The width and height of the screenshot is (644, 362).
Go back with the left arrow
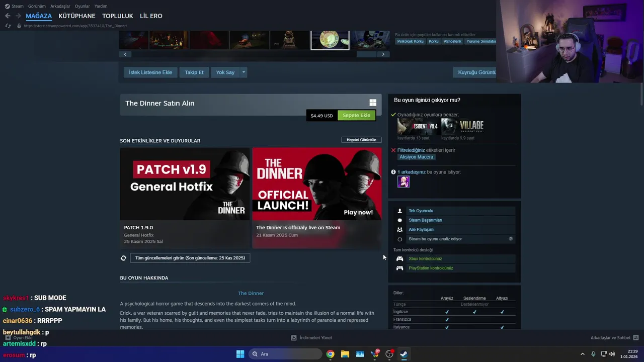pyautogui.click(x=8, y=16)
